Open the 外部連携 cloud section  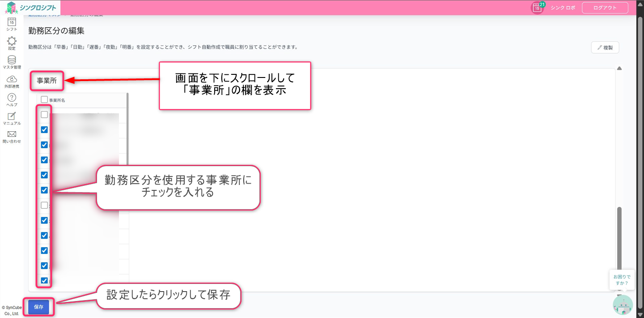pyautogui.click(x=12, y=81)
